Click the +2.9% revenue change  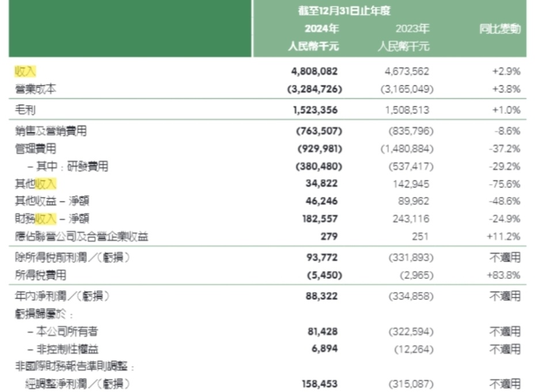(x=506, y=71)
